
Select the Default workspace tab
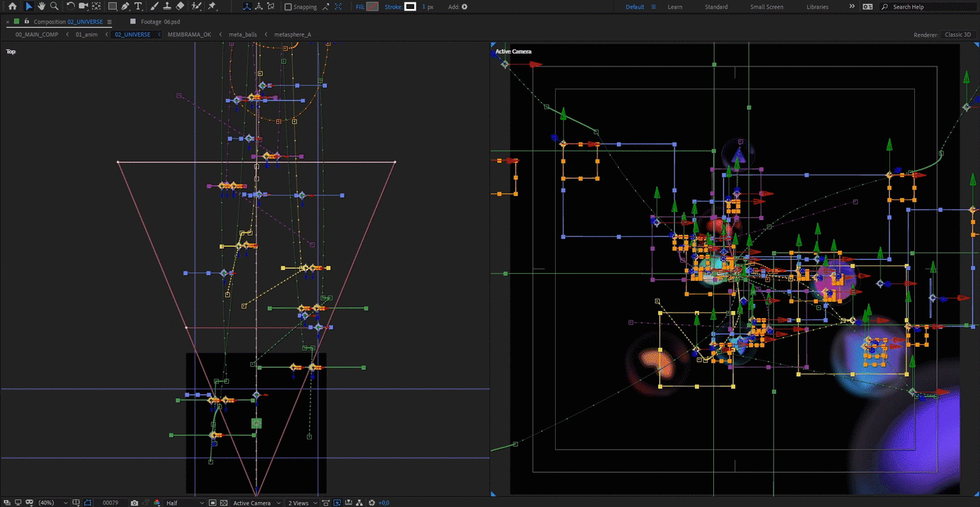tap(635, 7)
